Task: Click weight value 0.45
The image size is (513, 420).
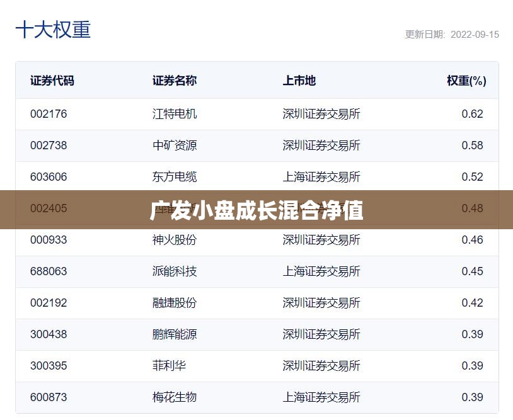Action: coord(472,271)
